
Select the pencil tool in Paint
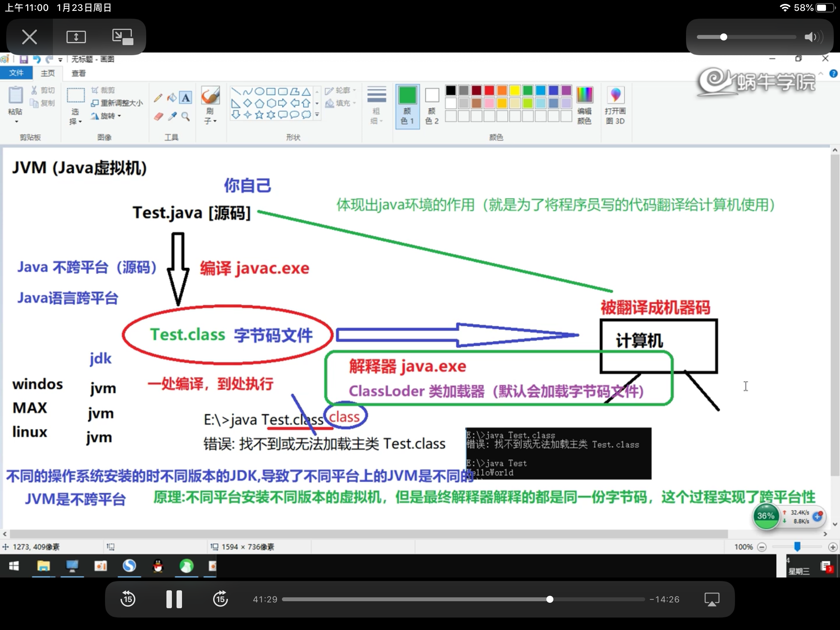pos(158,98)
